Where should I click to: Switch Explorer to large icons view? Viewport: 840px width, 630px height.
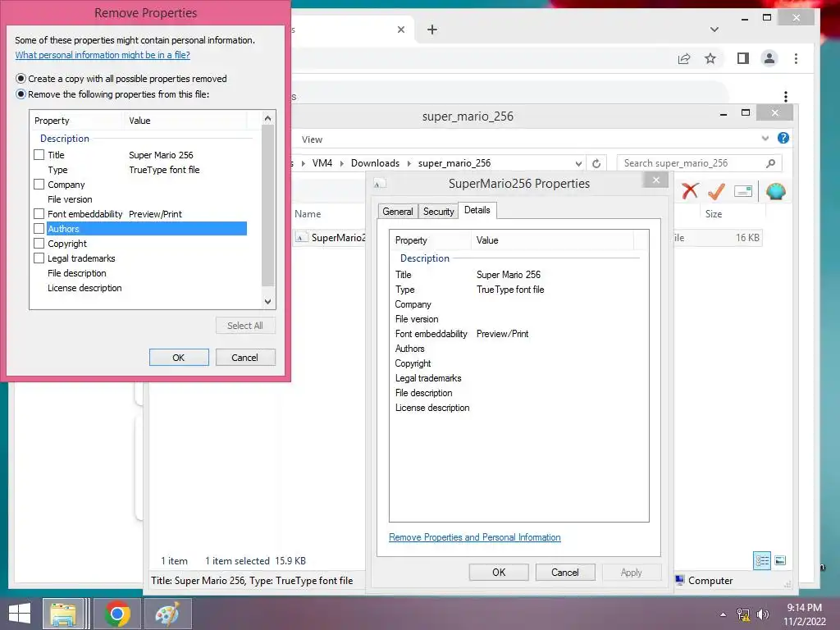(780, 561)
